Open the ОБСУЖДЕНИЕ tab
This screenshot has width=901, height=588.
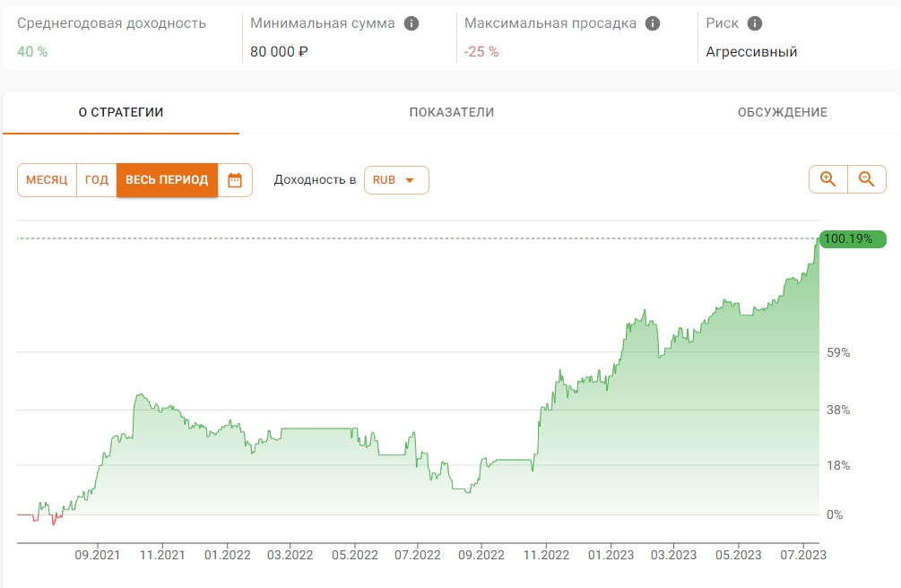(x=782, y=113)
